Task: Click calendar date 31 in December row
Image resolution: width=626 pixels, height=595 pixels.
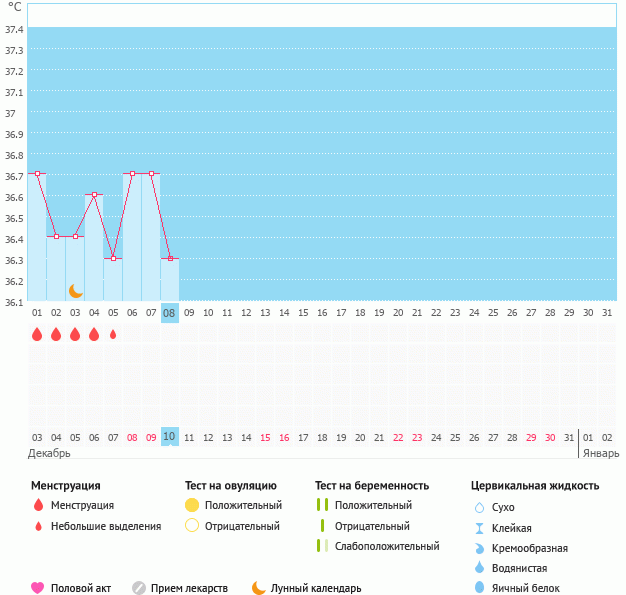Action: pyautogui.click(x=569, y=437)
